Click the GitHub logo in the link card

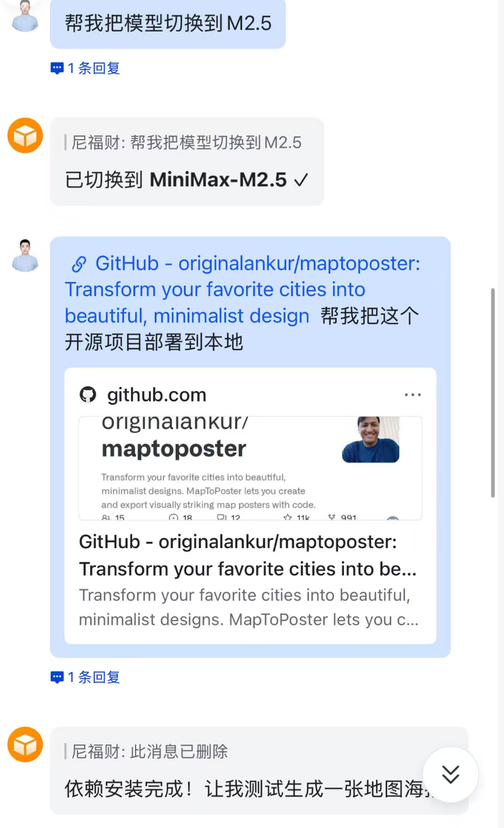pyautogui.click(x=87, y=395)
